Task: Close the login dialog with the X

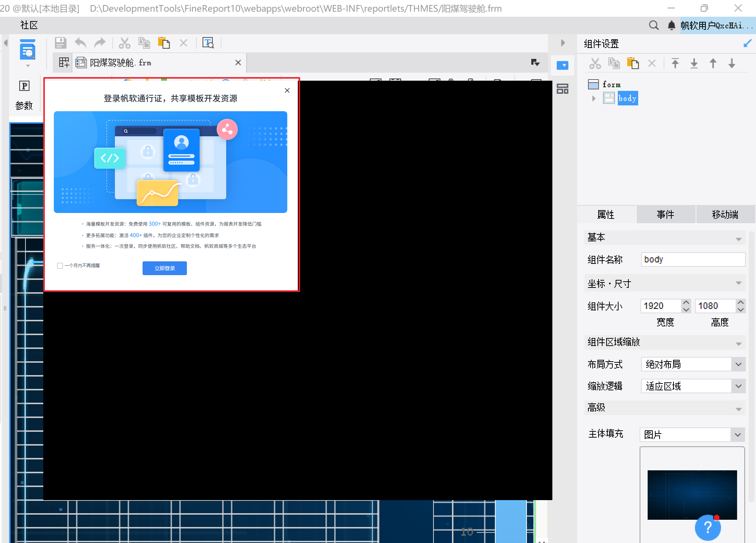Action: coord(287,90)
